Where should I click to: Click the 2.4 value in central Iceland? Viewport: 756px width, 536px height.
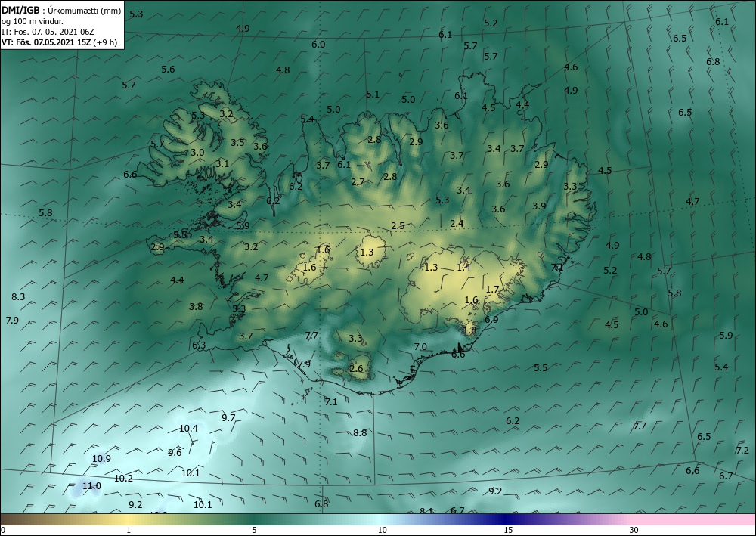tap(457, 223)
